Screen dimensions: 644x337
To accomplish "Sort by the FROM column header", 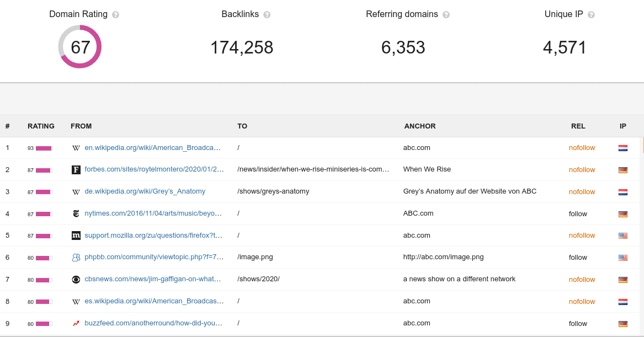I will pyautogui.click(x=81, y=126).
